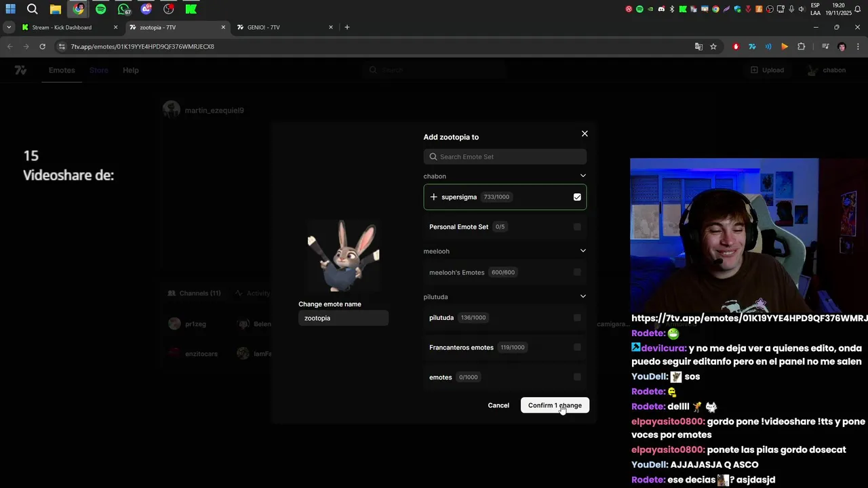
Task: Click the Change emote name input
Action: coord(343,318)
